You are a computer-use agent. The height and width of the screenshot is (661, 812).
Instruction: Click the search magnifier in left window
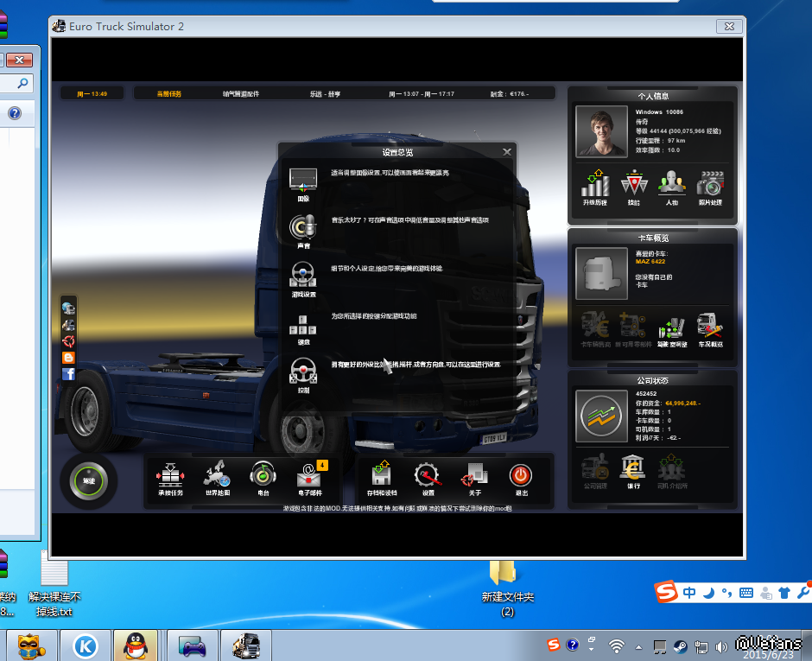pyautogui.click(x=22, y=83)
